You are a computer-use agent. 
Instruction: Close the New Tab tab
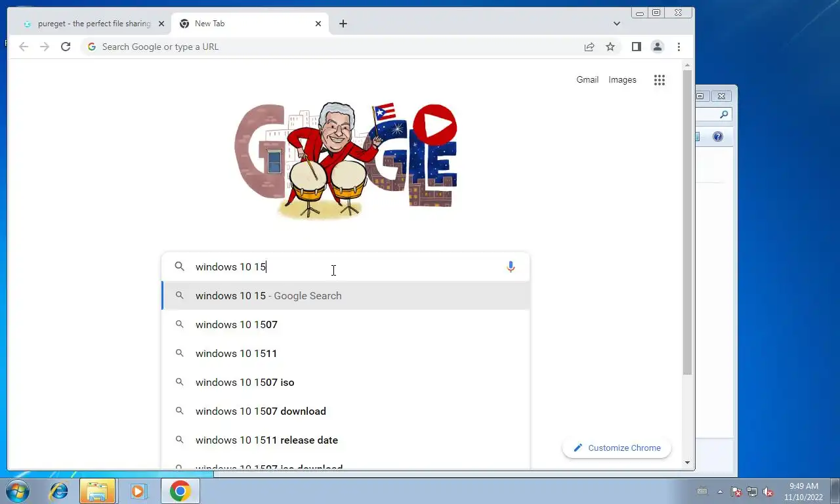click(318, 24)
